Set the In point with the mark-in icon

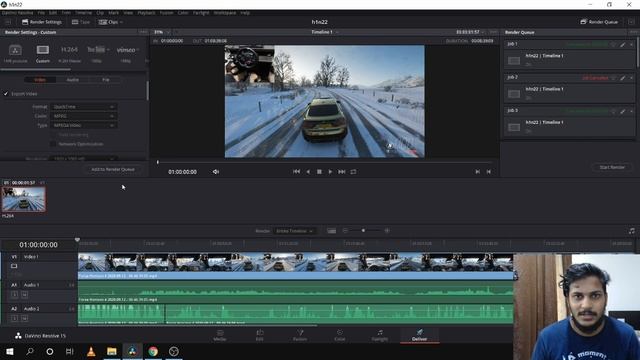click(478, 172)
